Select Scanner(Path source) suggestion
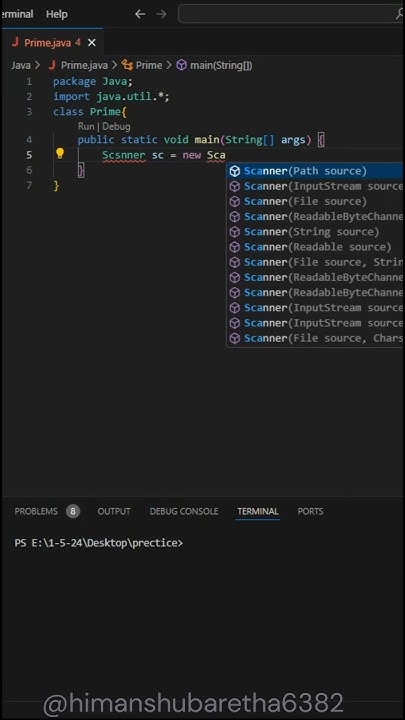 click(x=315, y=171)
